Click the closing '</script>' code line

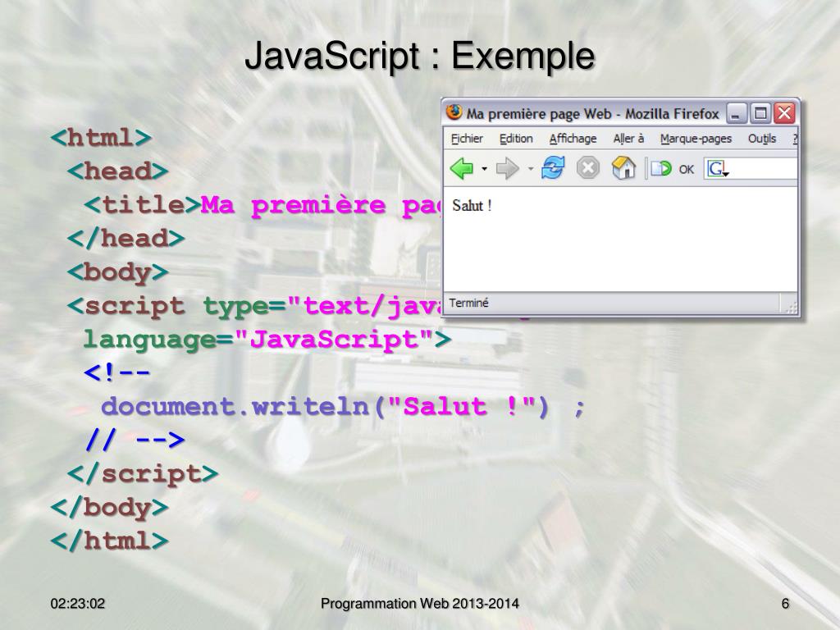pos(143,473)
